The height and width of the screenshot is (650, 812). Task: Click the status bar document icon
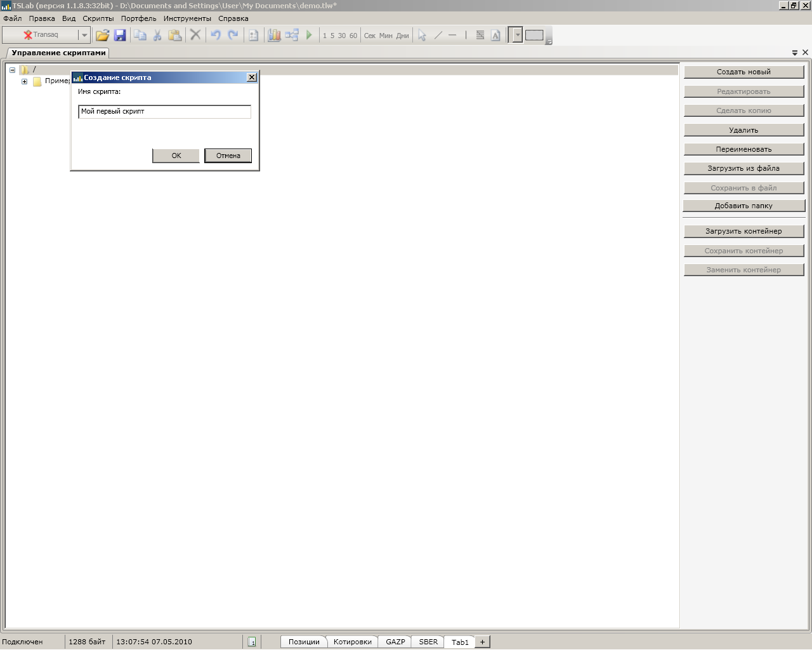tap(252, 642)
